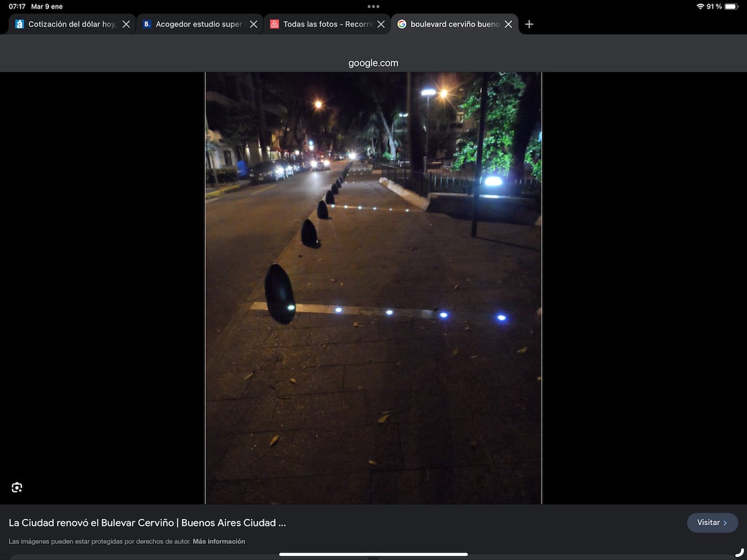This screenshot has width=747, height=560.
Task: Open the "La Ciudad renovó el Bulevar Cerviño" title
Action: (x=148, y=523)
